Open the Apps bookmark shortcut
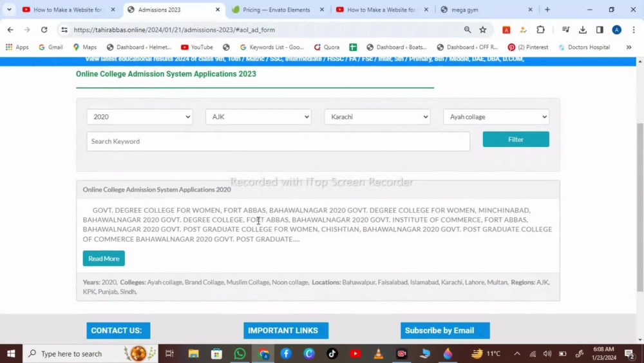 (x=17, y=47)
